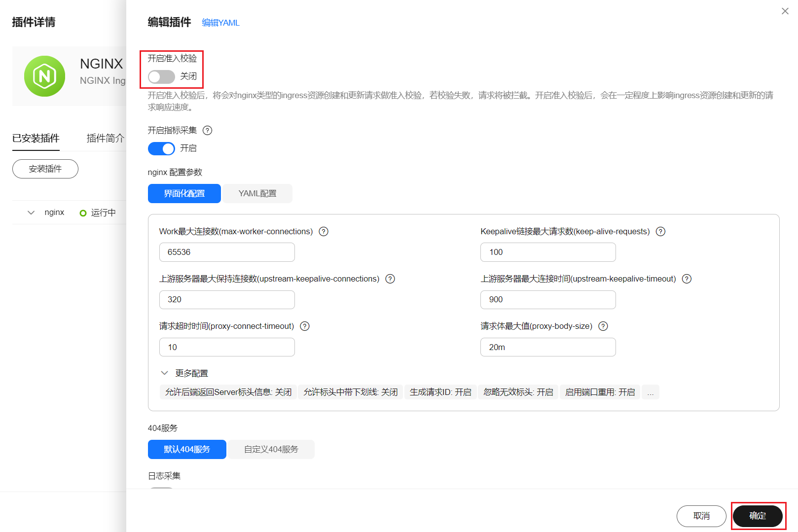Edit the upstream-keepalive-connections field 320
This screenshot has width=798, height=532.
227,300
